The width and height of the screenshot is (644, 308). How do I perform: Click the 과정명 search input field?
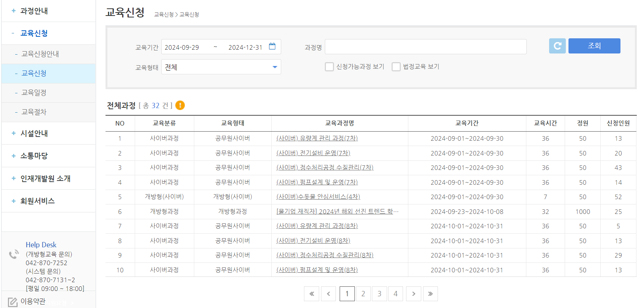(x=426, y=47)
